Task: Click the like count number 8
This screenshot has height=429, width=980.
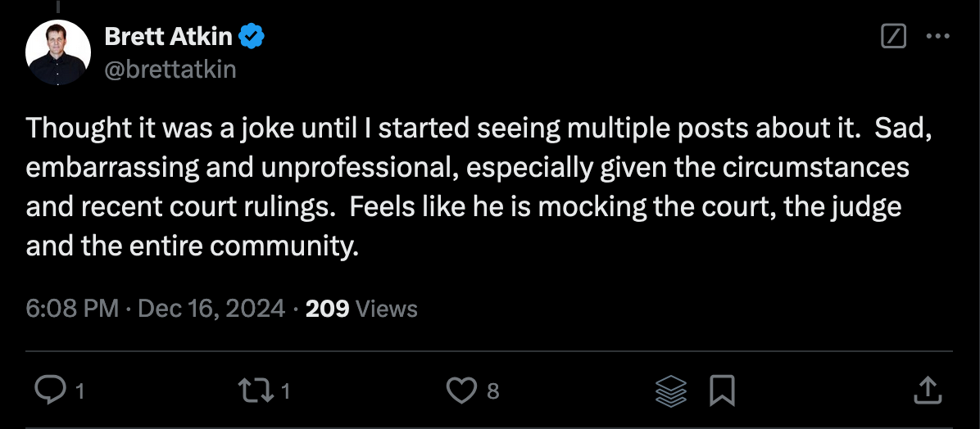Action: coord(492,392)
